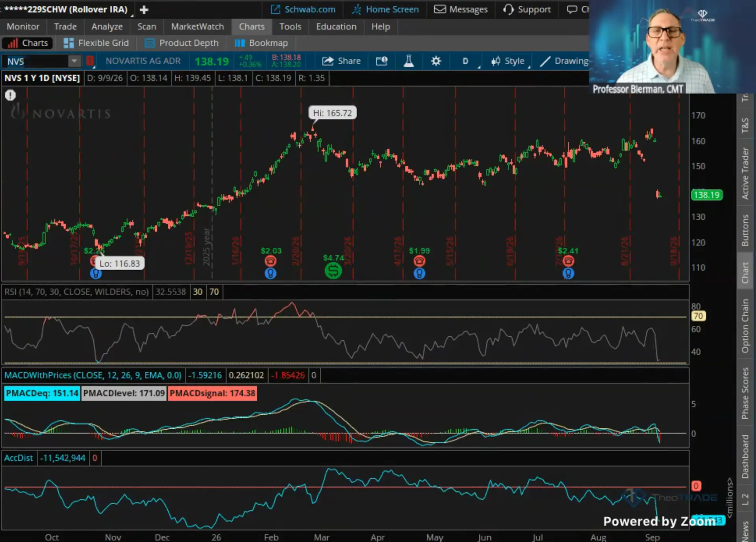The image size is (756, 542).
Task: Open the studies flask icon
Action: (x=409, y=61)
